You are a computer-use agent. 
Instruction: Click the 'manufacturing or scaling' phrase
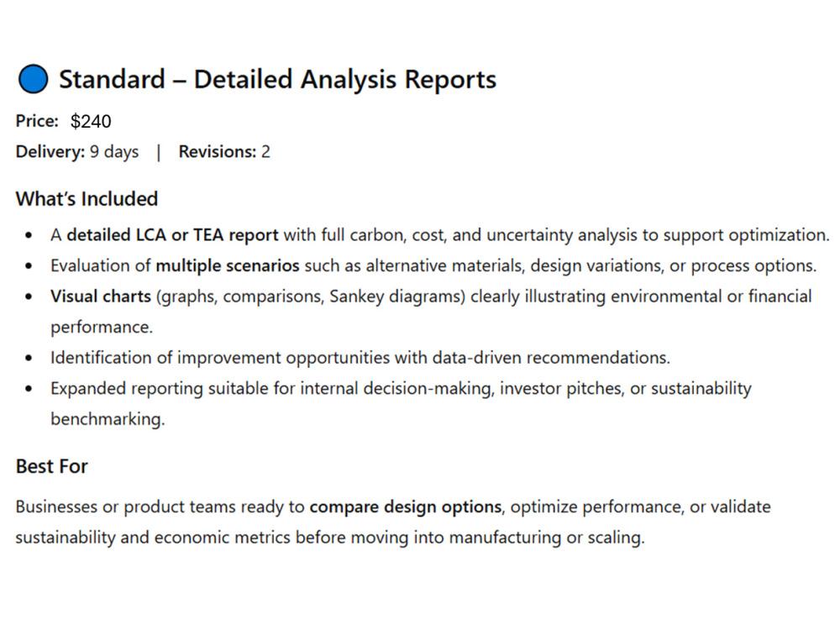point(546,538)
